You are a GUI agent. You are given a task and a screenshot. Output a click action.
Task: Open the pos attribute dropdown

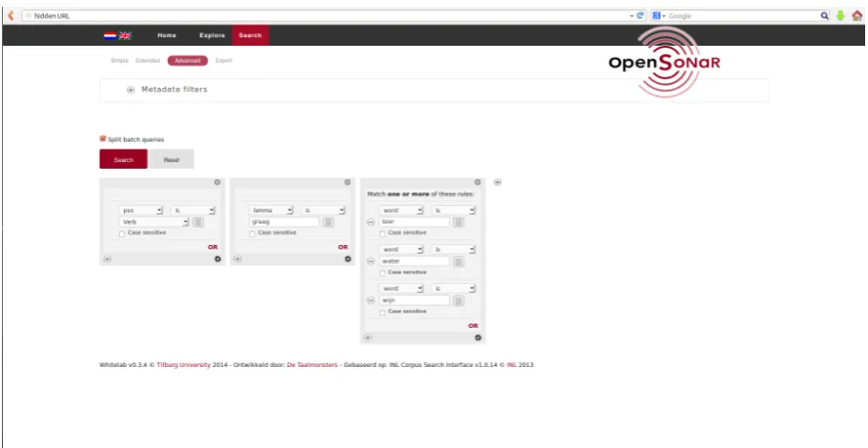(x=141, y=211)
